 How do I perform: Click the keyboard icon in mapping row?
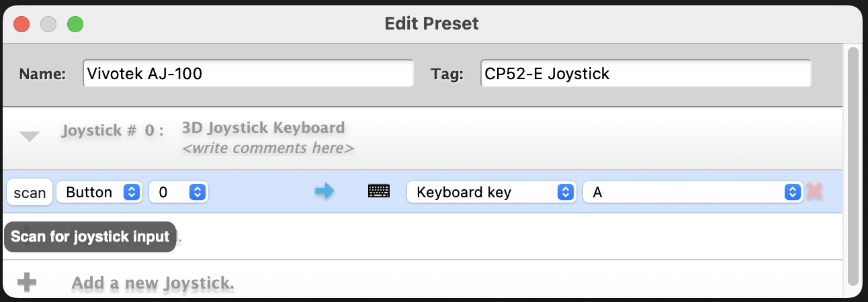379,192
